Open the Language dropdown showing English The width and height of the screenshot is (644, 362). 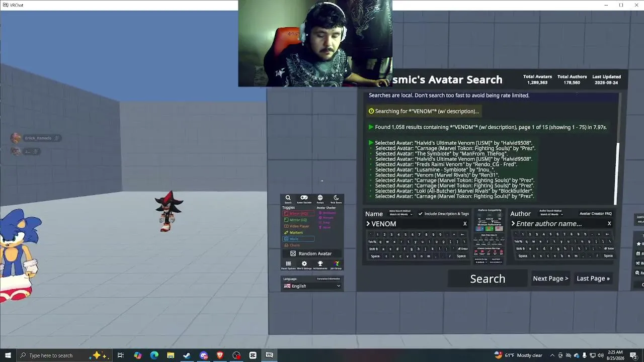(x=312, y=286)
